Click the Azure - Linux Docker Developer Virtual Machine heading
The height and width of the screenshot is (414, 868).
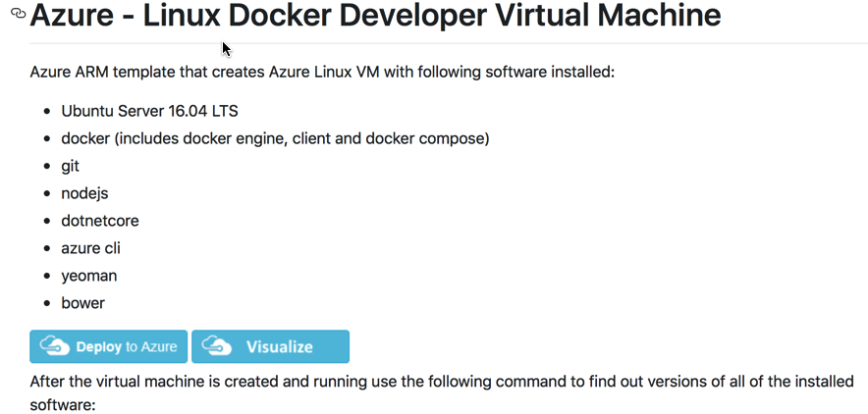coord(375,15)
